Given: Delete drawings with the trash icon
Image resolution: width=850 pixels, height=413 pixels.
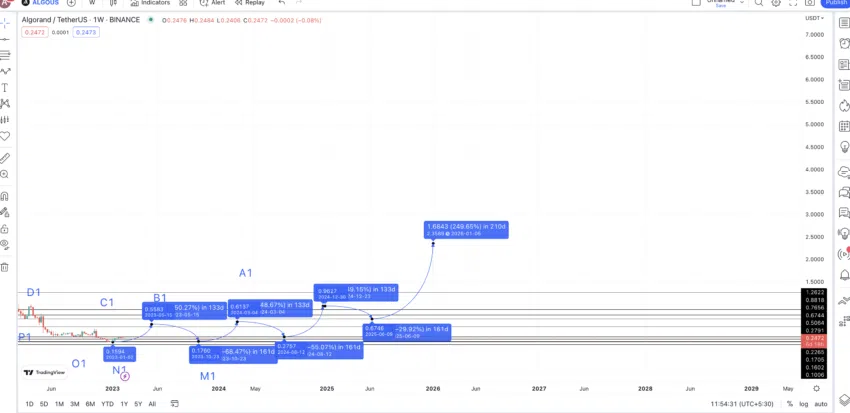Looking at the screenshot, I should pos(5,267).
